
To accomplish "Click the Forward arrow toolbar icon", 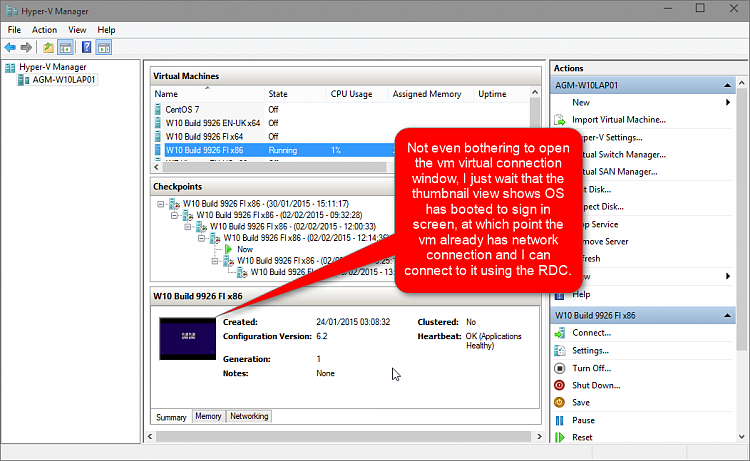I will (26, 47).
